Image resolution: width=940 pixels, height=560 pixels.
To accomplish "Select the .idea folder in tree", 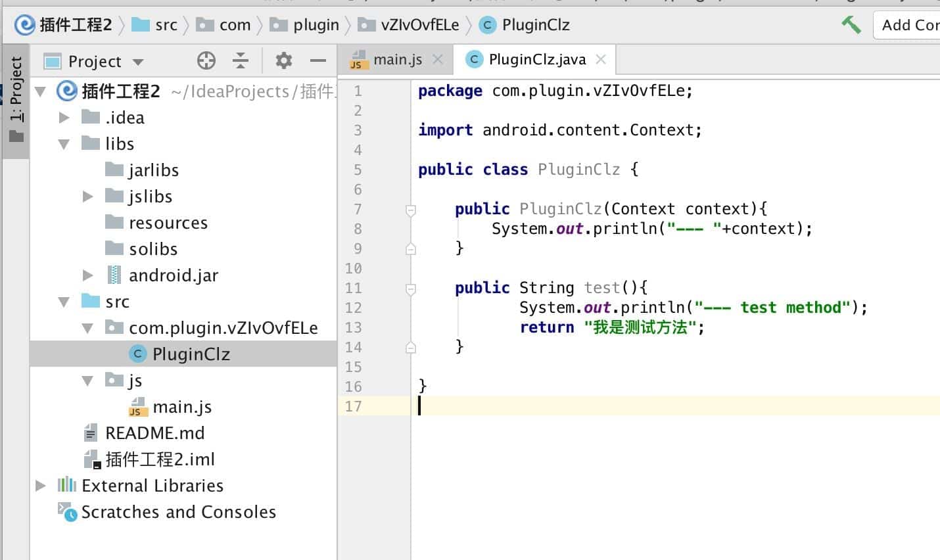I will (x=125, y=118).
